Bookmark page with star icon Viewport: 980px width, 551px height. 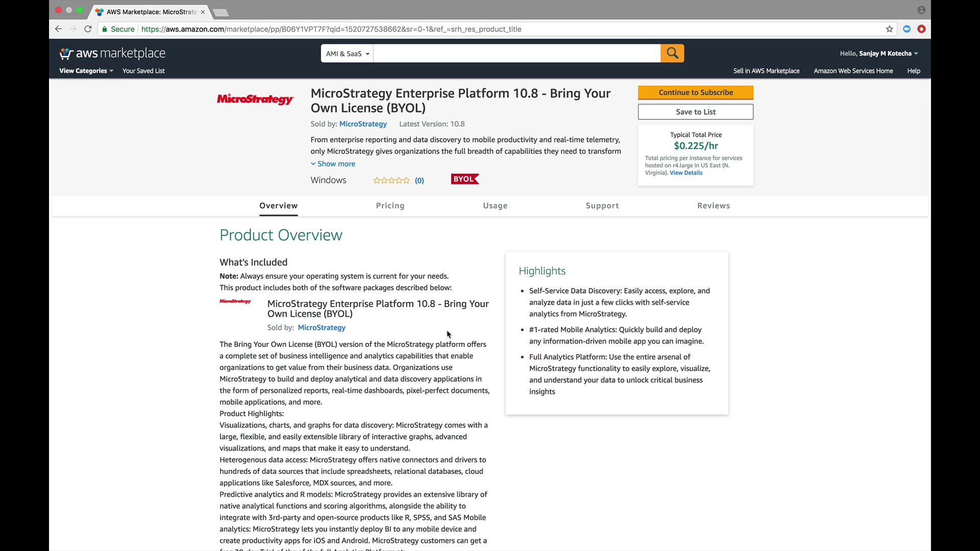(x=889, y=29)
